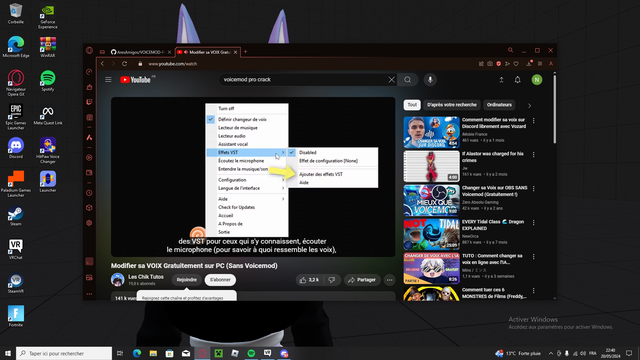Viewport: 640px width, 360px height.
Task: Open options for Alastor video suggestion
Action: coord(533,155)
